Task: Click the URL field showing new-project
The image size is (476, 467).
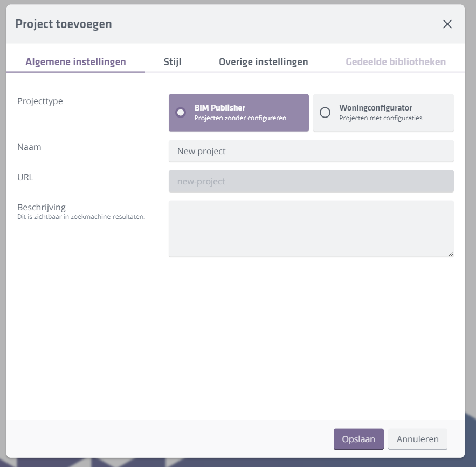Action: pyautogui.click(x=311, y=181)
